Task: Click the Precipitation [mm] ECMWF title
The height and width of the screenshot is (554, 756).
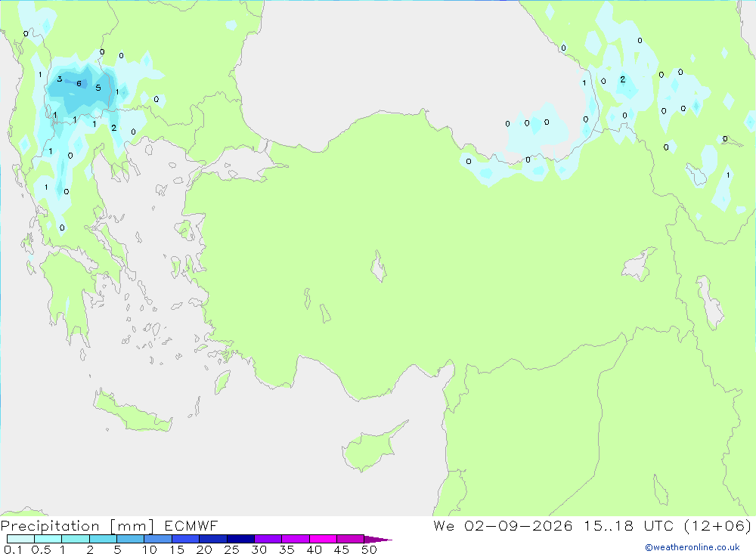Action: pos(110,525)
